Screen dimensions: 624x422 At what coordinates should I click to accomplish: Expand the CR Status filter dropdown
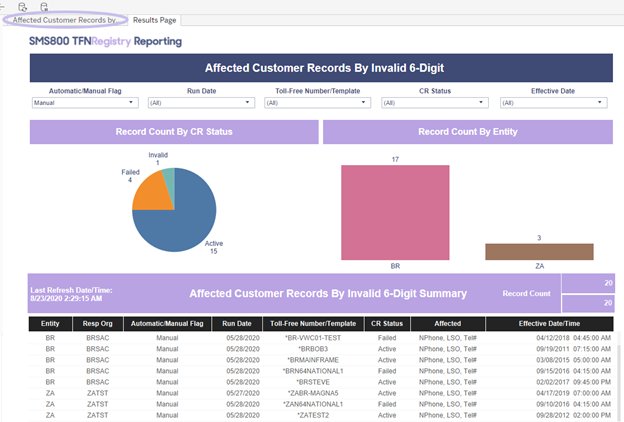[x=435, y=103]
